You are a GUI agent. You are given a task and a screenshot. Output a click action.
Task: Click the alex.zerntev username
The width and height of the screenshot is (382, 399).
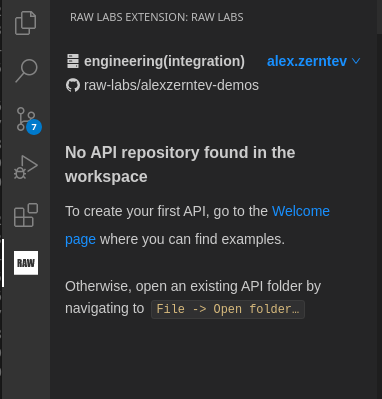307,61
